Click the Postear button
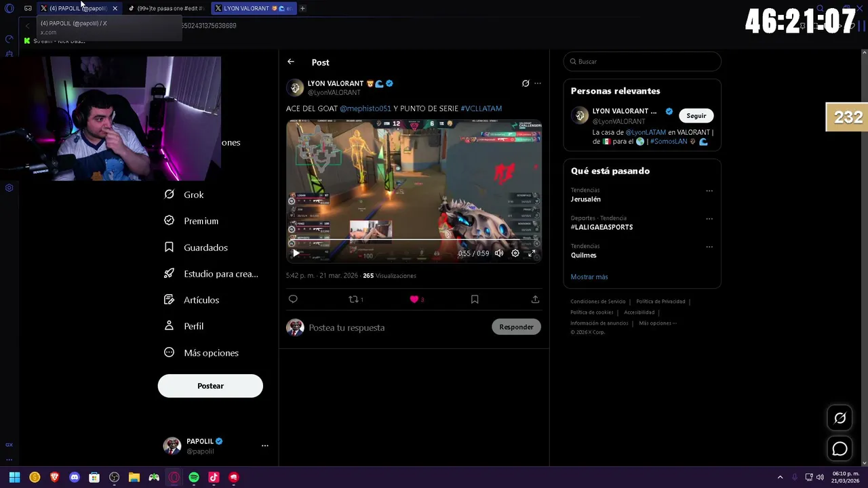Screen dimensions: 868x488 210,386
